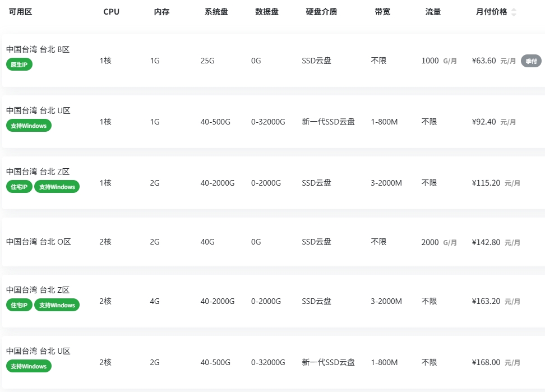Click the ¥63.60 monthly price

point(484,61)
